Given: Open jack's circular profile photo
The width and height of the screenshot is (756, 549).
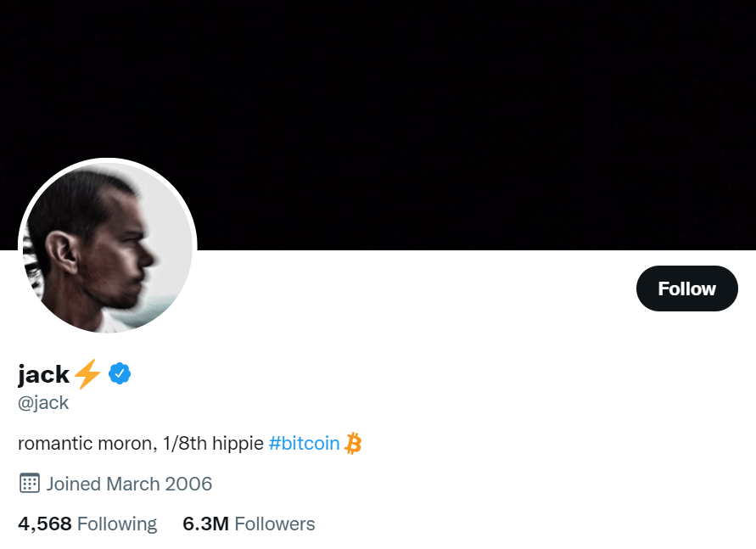Looking at the screenshot, I should [108, 247].
